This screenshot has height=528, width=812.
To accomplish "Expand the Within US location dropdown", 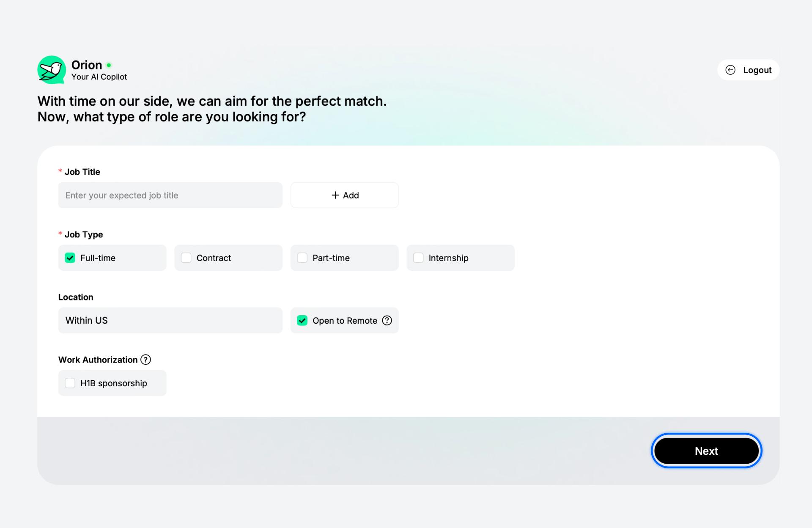I will [170, 320].
